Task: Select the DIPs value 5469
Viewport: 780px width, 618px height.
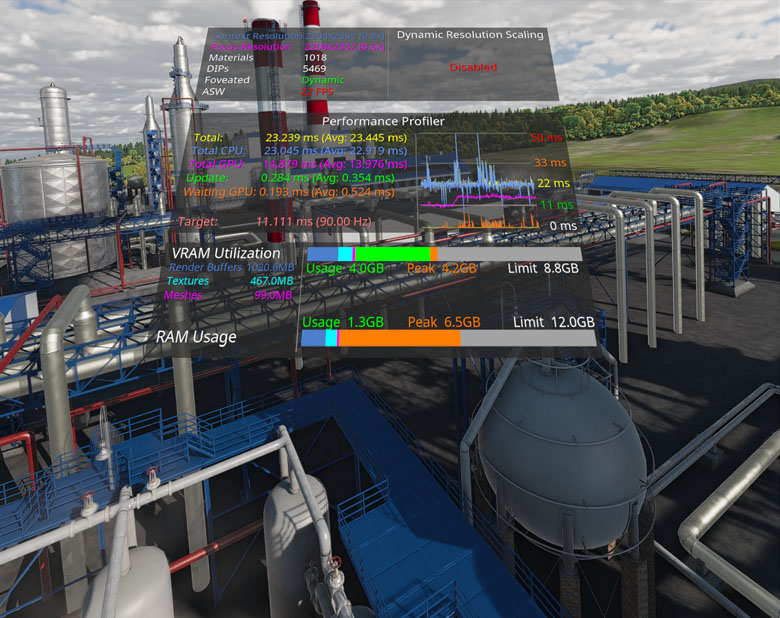Action: [314, 69]
